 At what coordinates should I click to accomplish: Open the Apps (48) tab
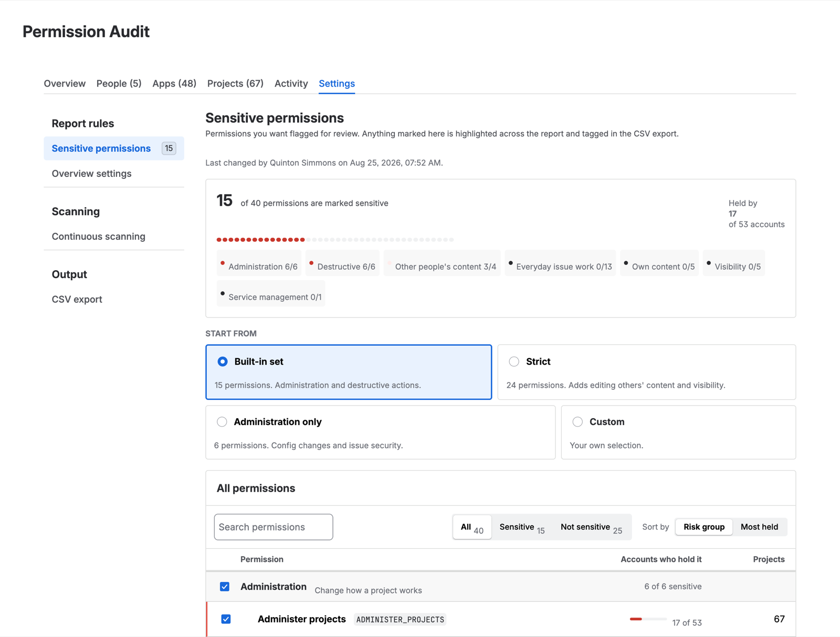click(x=174, y=83)
